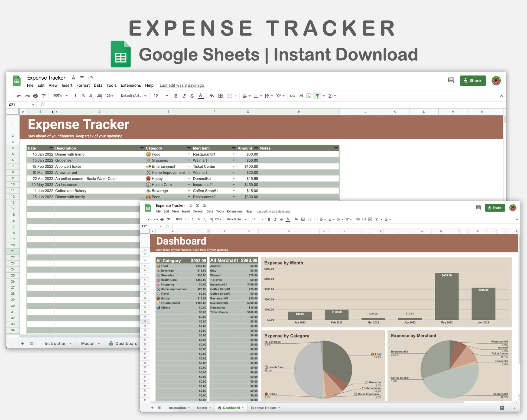
Task: Open comment history icon beside the large Share button
Action: pos(451,80)
